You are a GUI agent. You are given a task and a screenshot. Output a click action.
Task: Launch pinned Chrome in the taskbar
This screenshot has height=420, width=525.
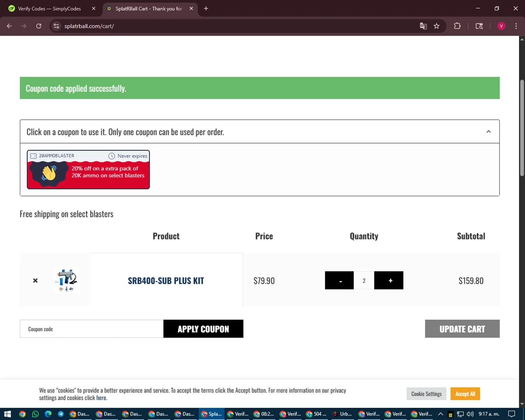point(22,414)
